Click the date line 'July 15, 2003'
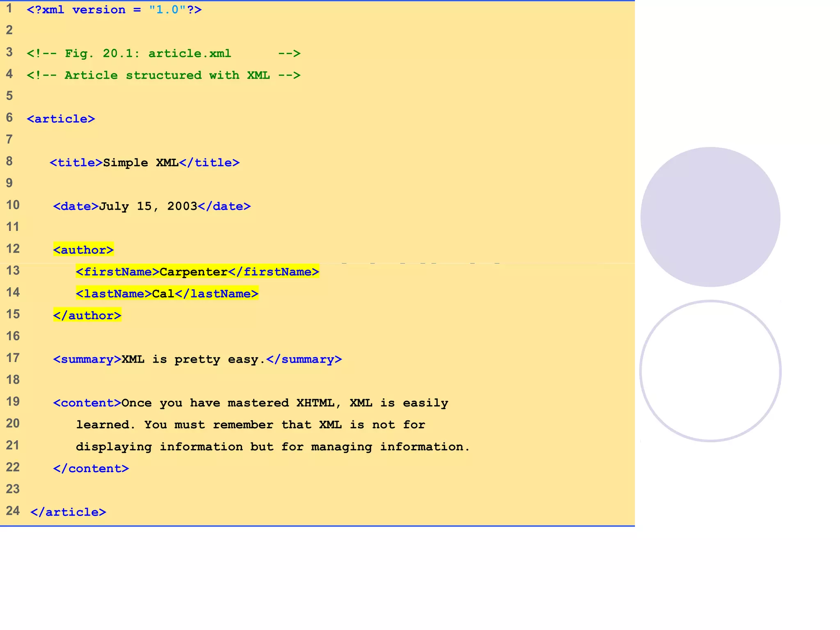The image size is (840, 630). [152, 206]
